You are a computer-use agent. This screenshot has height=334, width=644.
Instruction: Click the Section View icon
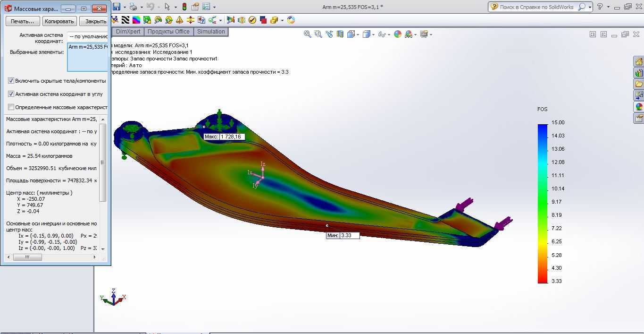coord(340,34)
